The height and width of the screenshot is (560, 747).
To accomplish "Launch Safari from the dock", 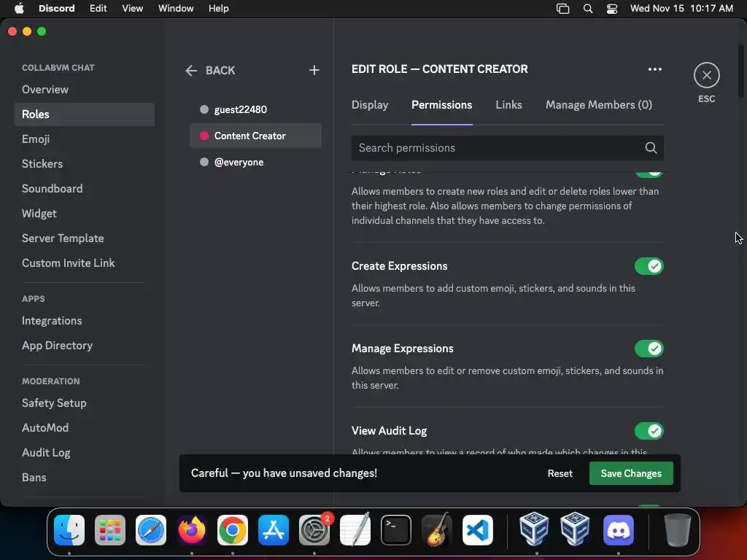I will click(x=151, y=530).
